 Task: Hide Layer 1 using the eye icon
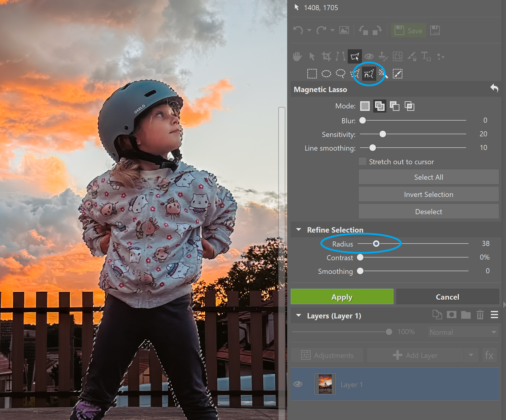tap(298, 384)
